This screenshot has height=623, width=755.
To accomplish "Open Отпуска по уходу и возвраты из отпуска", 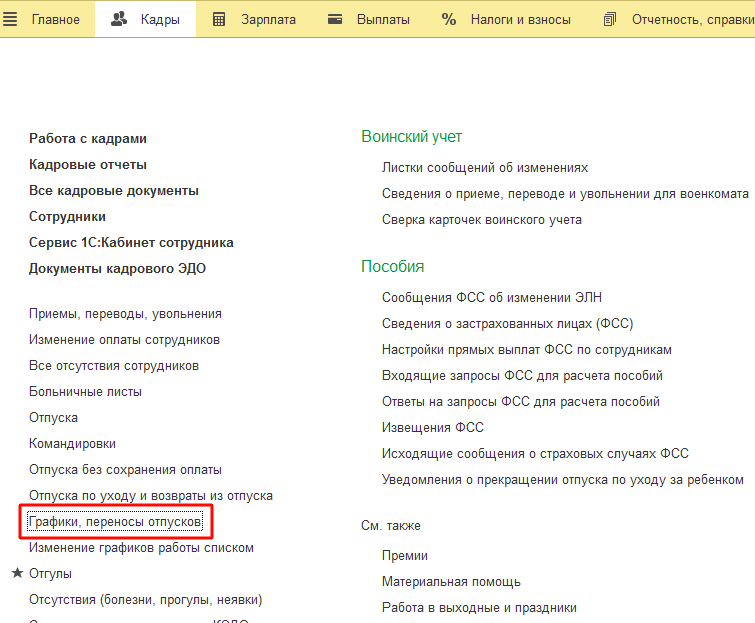I will pyautogui.click(x=151, y=496).
